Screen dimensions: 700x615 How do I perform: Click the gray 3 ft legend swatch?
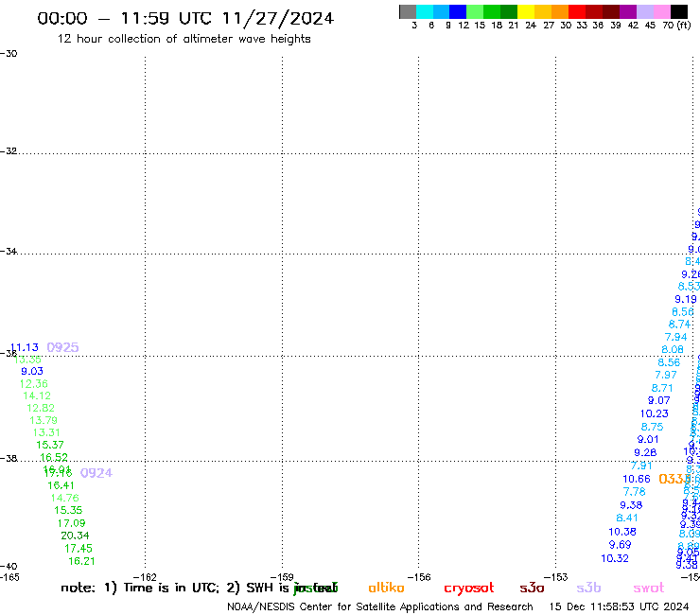point(408,11)
